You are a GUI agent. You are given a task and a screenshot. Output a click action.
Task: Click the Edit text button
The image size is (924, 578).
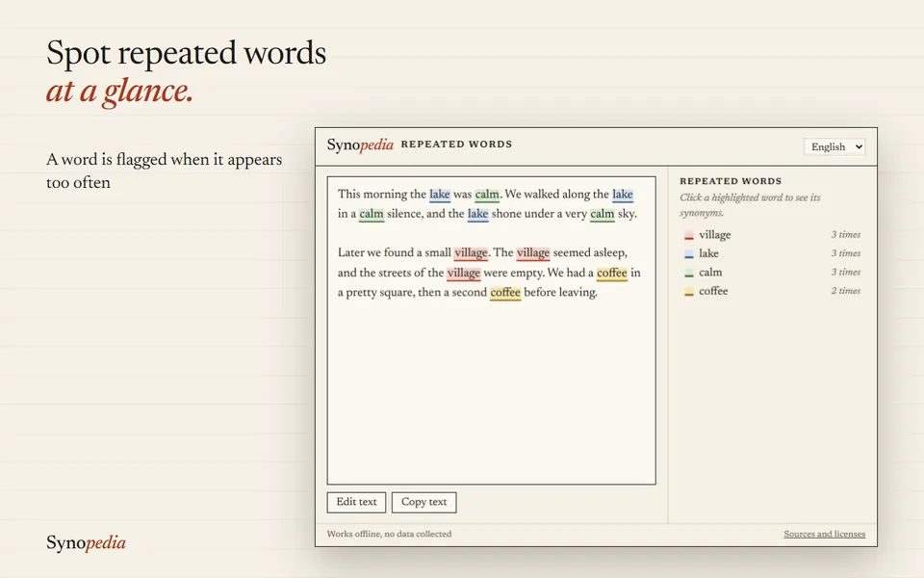[x=356, y=502]
